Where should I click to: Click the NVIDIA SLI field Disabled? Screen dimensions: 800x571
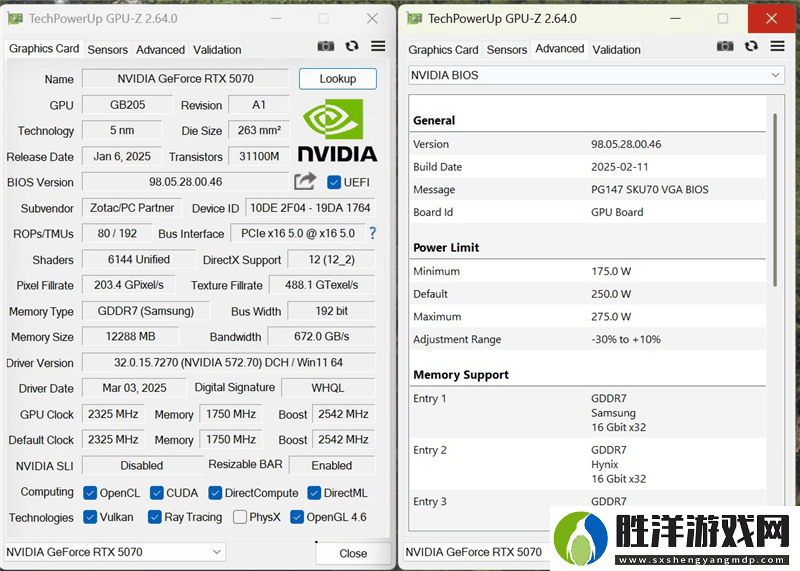click(142, 465)
